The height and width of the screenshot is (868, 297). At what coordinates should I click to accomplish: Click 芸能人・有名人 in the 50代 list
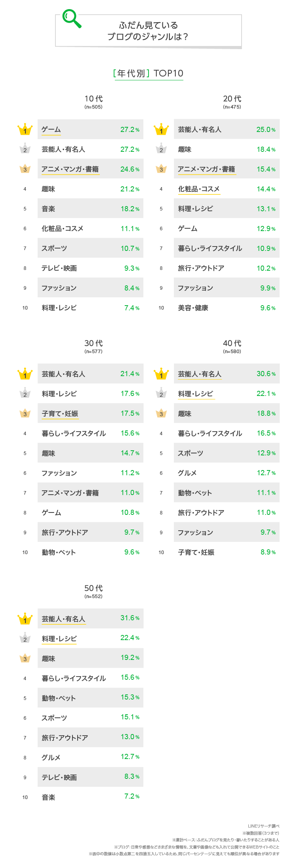point(64,619)
